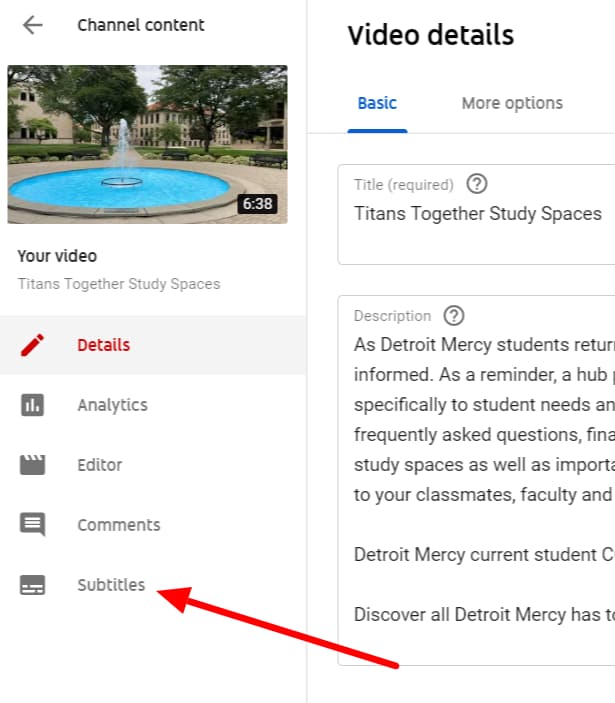Edit the title Titans Together Study Spaces
This screenshot has height=703, width=615.
[478, 214]
